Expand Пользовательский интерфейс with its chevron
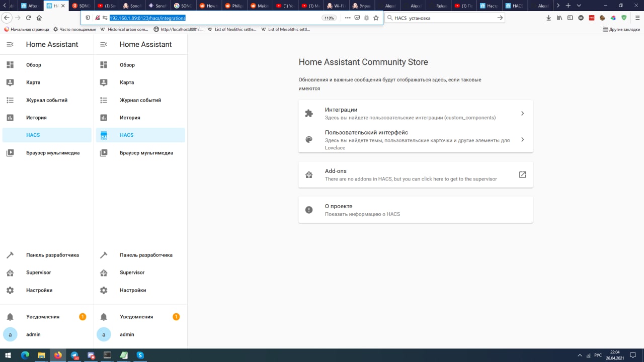 click(x=522, y=140)
